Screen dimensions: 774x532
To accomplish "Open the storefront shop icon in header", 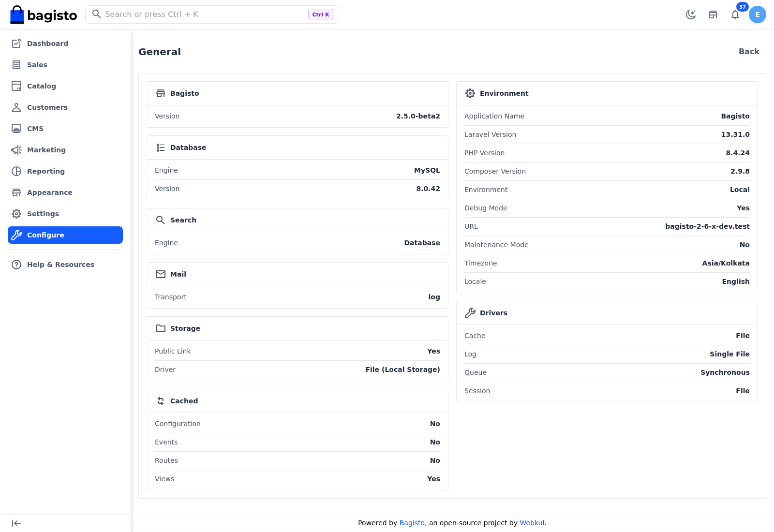I will click(x=713, y=15).
